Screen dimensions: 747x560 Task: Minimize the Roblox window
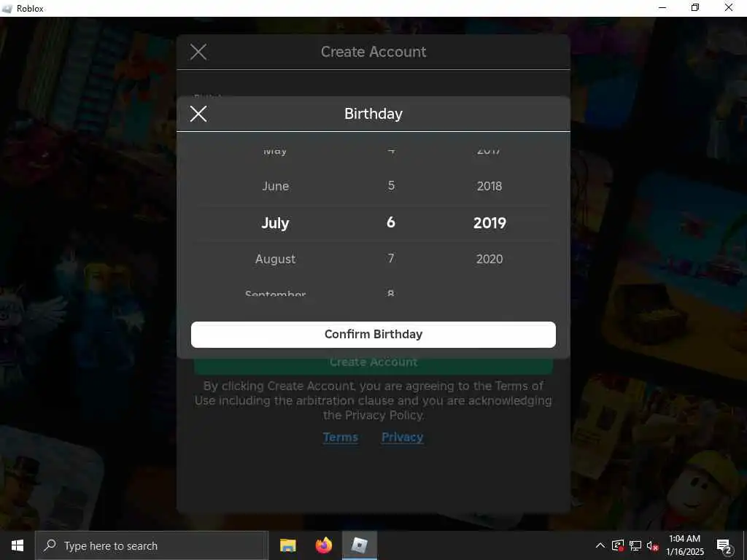(x=662, y=8)
